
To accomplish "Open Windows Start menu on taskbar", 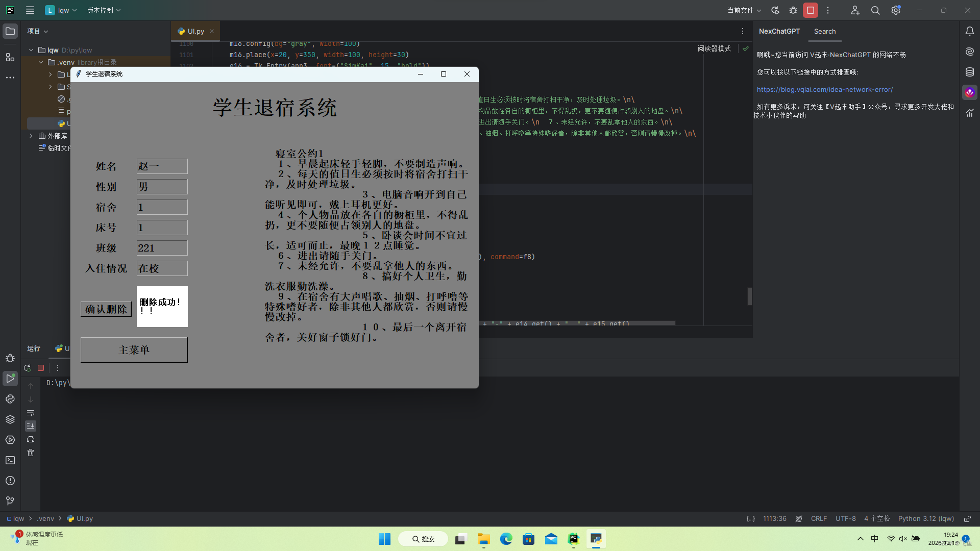I will [x=384, y=539].
